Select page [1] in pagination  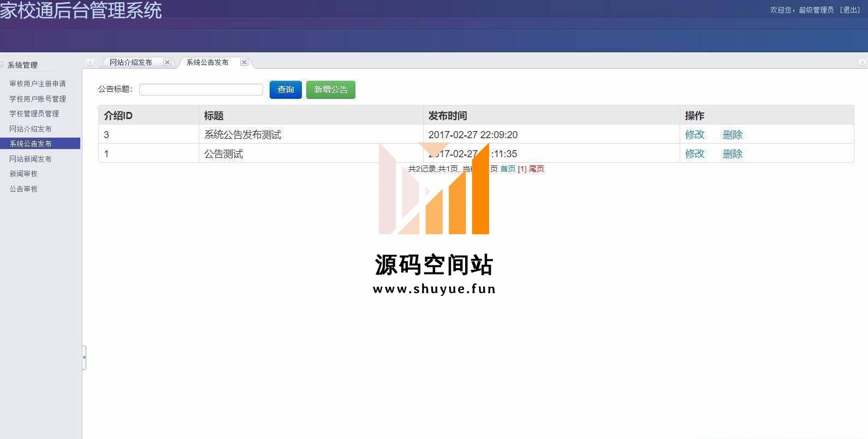click(x=522, y=169)
